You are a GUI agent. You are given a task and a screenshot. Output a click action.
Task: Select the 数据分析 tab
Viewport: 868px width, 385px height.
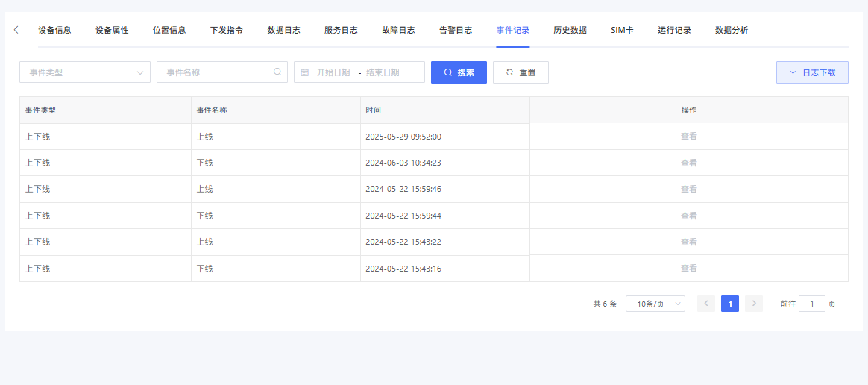tap(731, 31)
